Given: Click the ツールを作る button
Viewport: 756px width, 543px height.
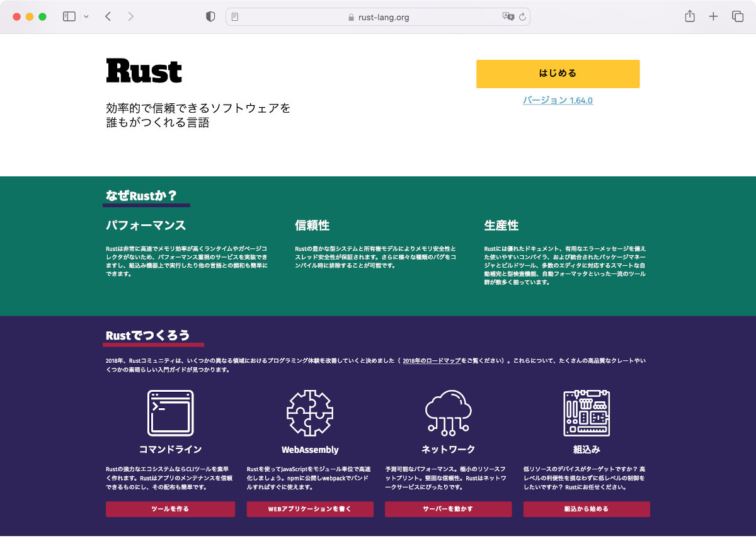Looking at the screenshot, I should pos(170,509).
